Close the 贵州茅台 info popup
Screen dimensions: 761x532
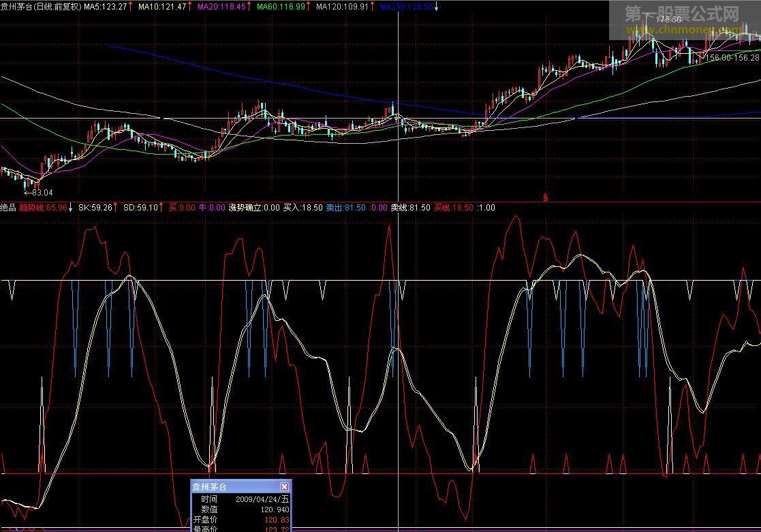click(x=284, y=486)
